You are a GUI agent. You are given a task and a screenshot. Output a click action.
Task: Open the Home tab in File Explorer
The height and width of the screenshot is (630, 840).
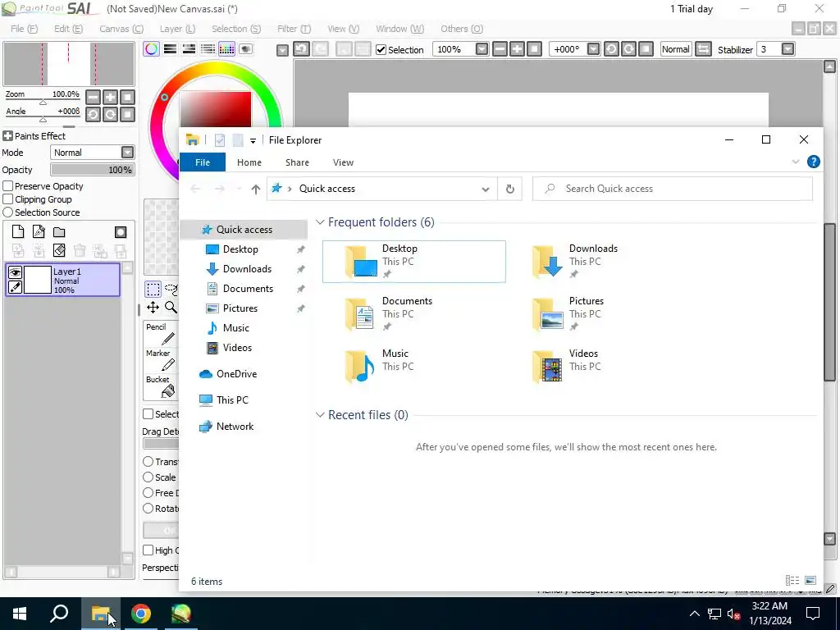point(249,162)
